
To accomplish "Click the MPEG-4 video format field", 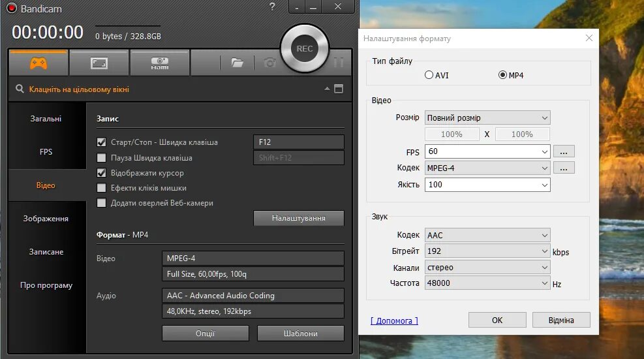I will [253, 258].
